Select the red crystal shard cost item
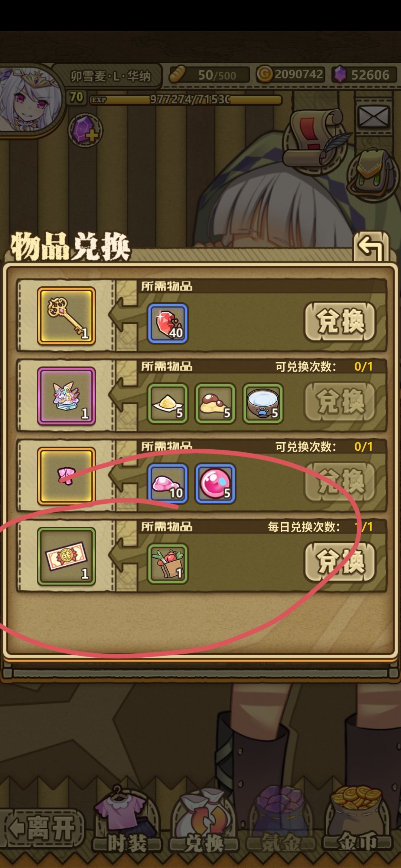 (168, 323)
